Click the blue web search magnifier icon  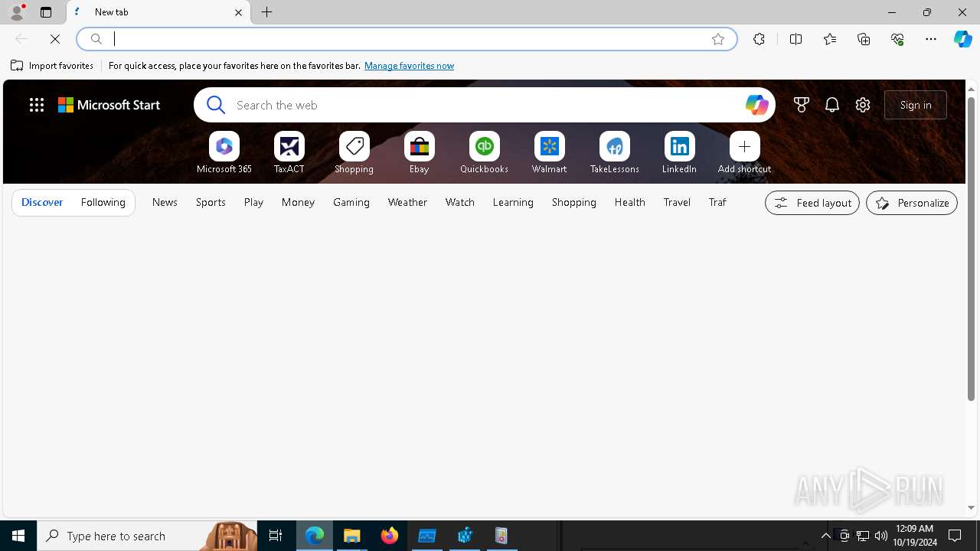click(x=216, y=105)
